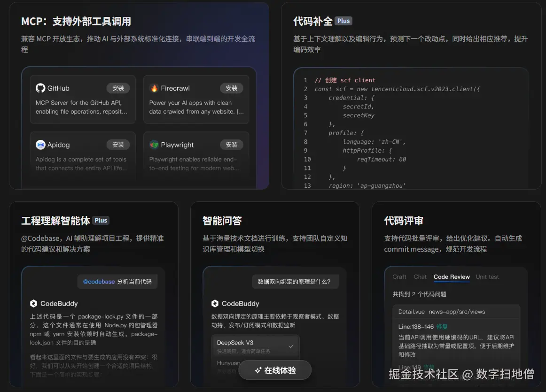
Task: Click the Detail.vue file name
Action: (x=411, y=312)
